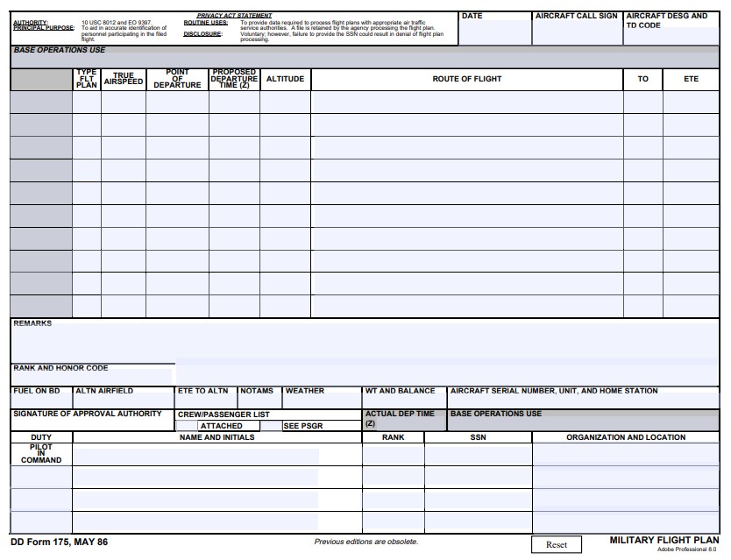Click the 'ALTITUDE' column header
Screen dimensions: 731x560
click(285, 79)
